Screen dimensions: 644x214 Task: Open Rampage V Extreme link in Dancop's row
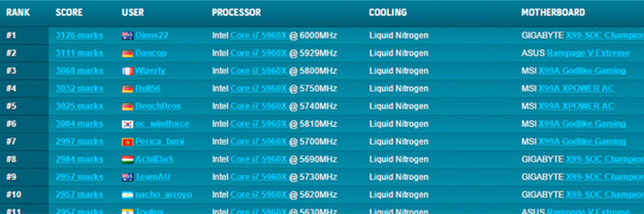click(588, 53)
